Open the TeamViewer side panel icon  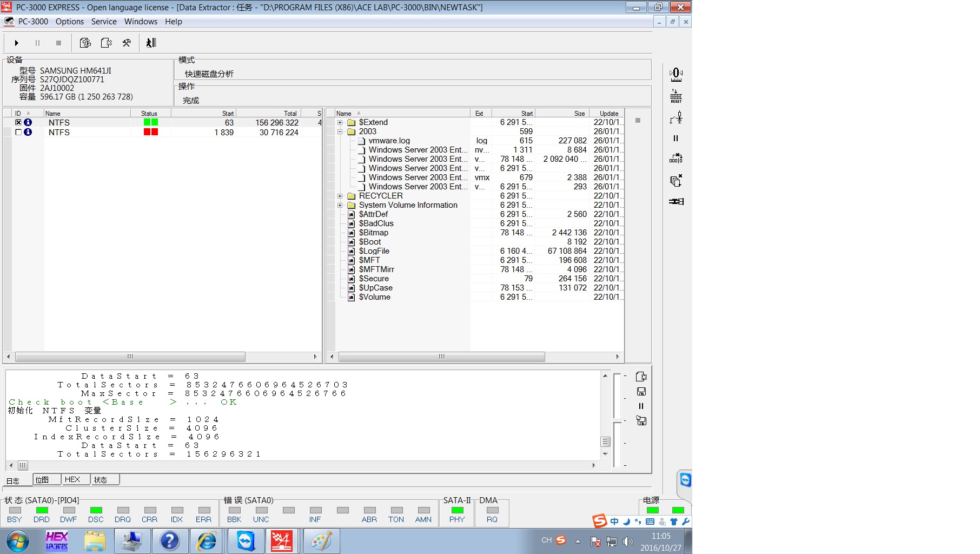685,480
